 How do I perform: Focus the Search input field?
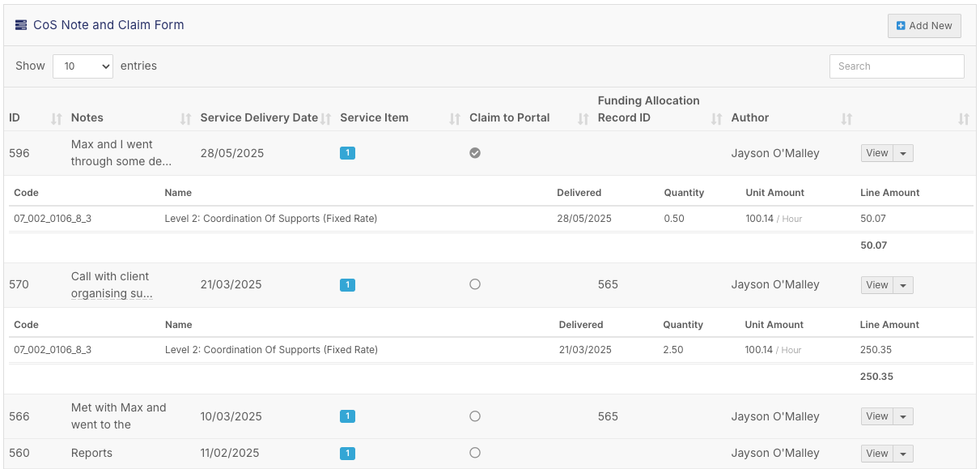pos(897,66)
